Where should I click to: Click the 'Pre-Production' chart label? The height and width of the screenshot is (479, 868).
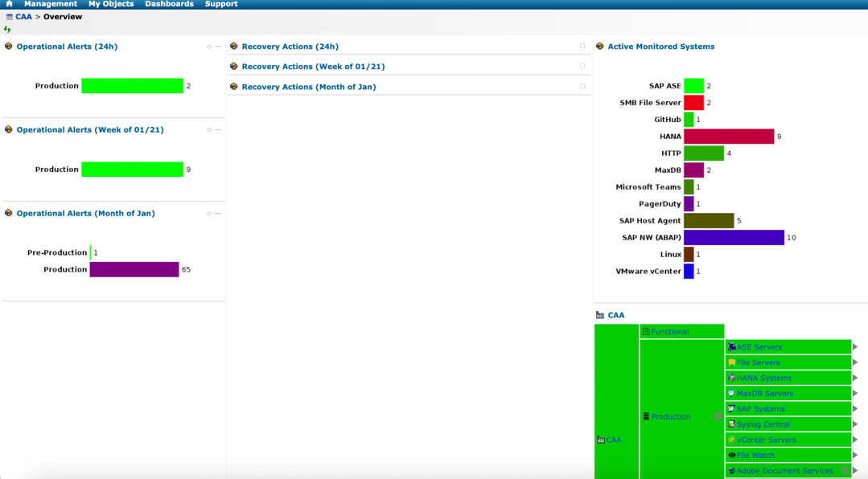point(57,252)
